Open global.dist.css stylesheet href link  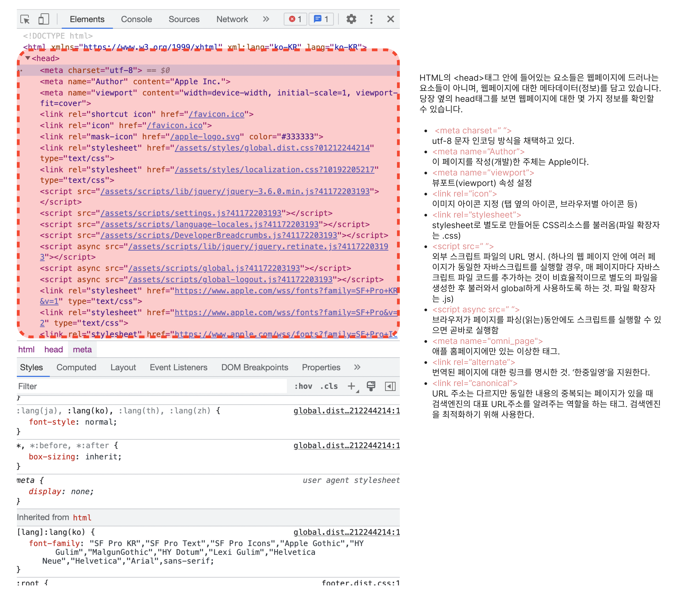pos(272,148)
